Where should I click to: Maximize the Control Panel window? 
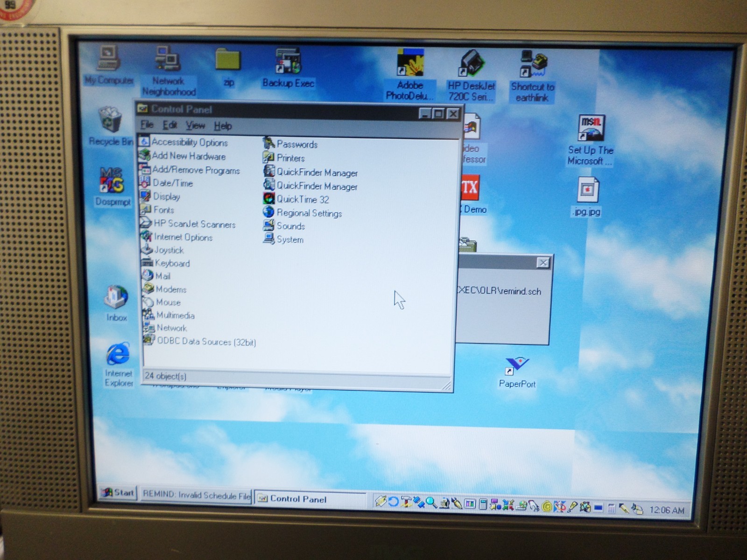click(x=438, y=113)
